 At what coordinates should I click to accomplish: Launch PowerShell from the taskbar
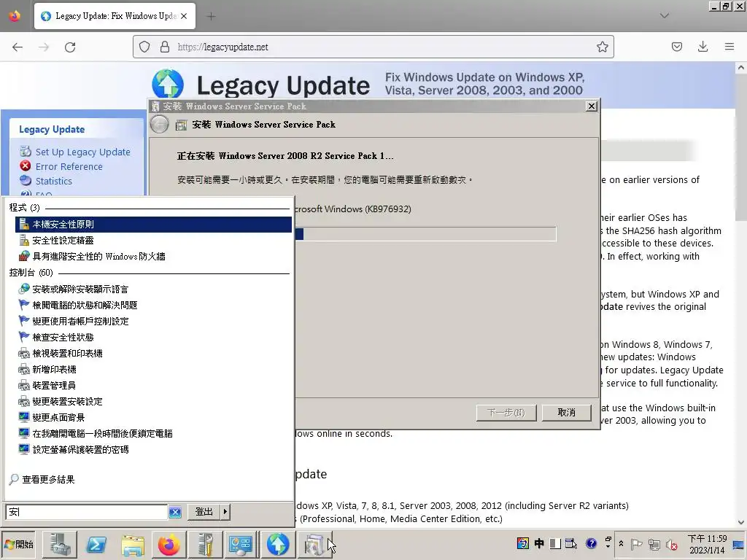[x=97, y=544]
